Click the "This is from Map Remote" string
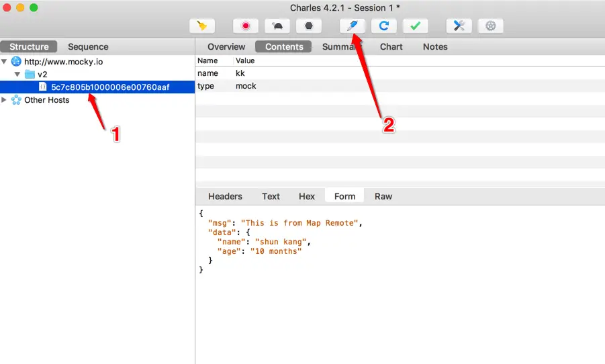This screenshot has height=364, width=605. [299, 223]
